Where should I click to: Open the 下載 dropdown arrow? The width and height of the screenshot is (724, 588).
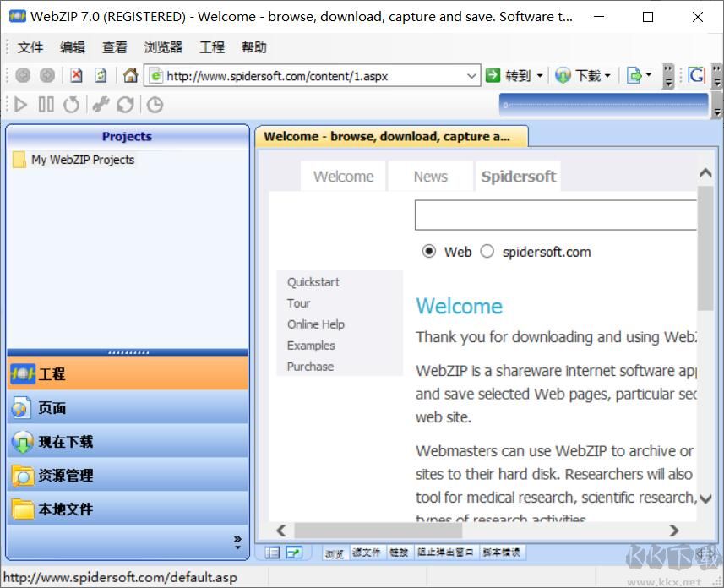tap(607, 75)
